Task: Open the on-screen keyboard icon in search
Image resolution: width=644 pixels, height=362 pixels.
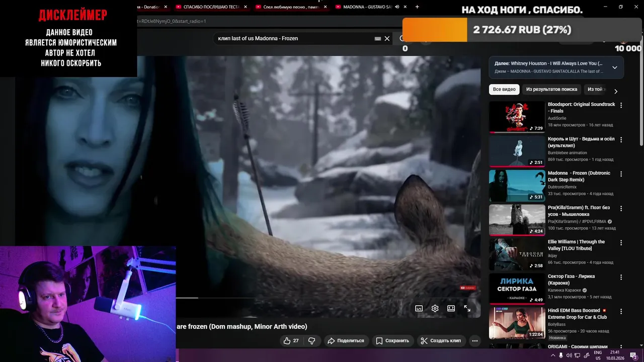Action: (x=378, y=38)
